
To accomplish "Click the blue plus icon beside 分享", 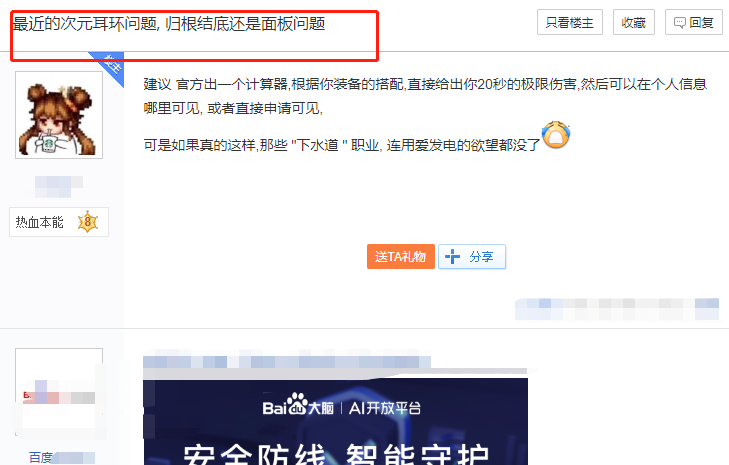I will [x=452, y=257].
